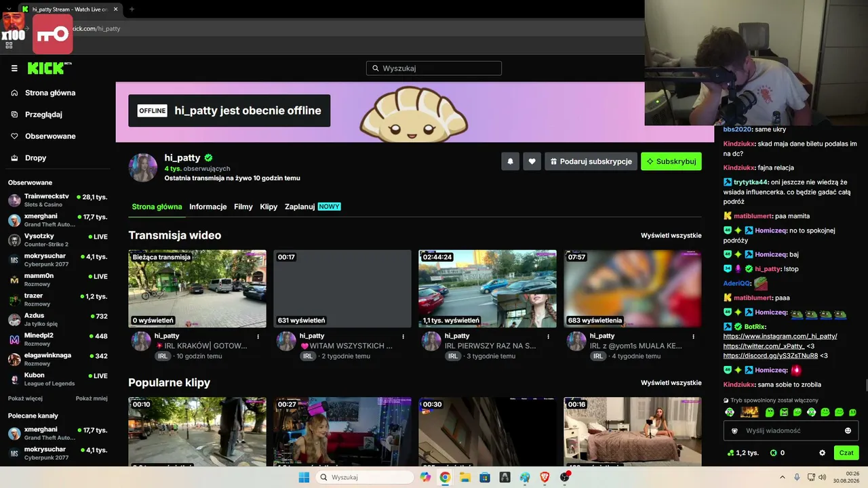868x488 pixels.
Task: Open Vysotzky channel in sidebar
Action: 58,240
